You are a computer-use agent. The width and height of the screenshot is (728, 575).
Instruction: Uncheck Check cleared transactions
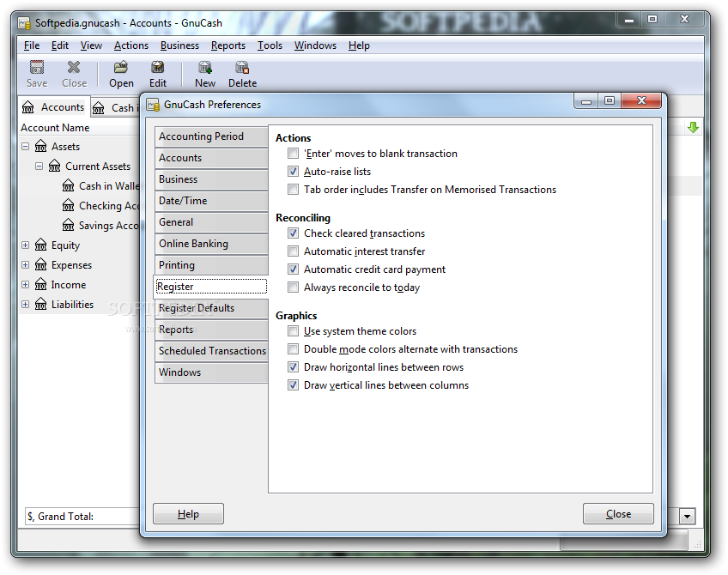[293, 233]
